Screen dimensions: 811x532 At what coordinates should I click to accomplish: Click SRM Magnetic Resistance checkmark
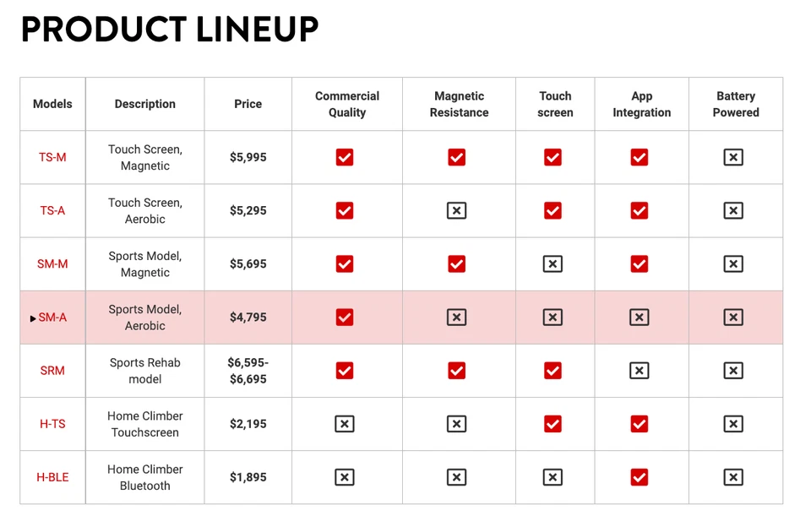[457, 371]
